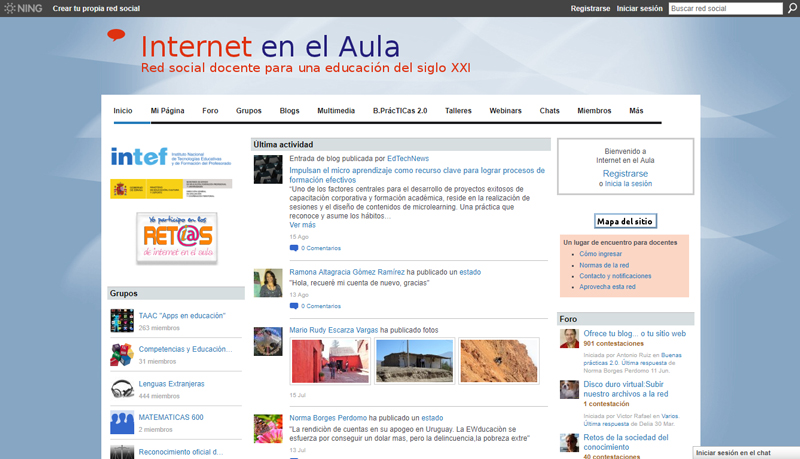
Task: Click Ramona Altagracia's profile avatar
Action: pos(268,282)
